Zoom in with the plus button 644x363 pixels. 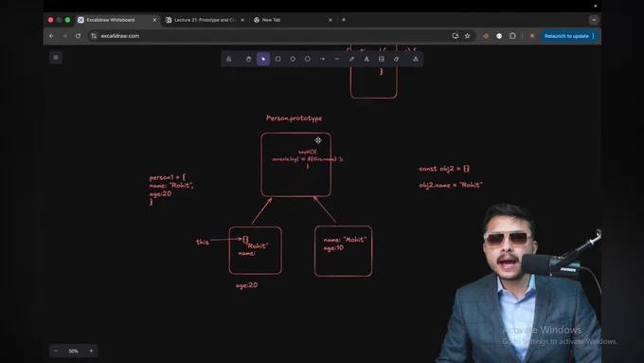[x=91, y=351]
